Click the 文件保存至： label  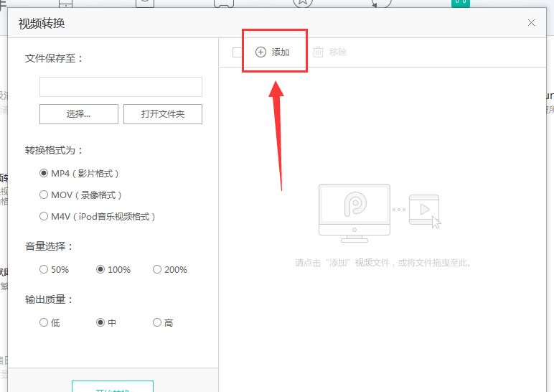[54, 58]
